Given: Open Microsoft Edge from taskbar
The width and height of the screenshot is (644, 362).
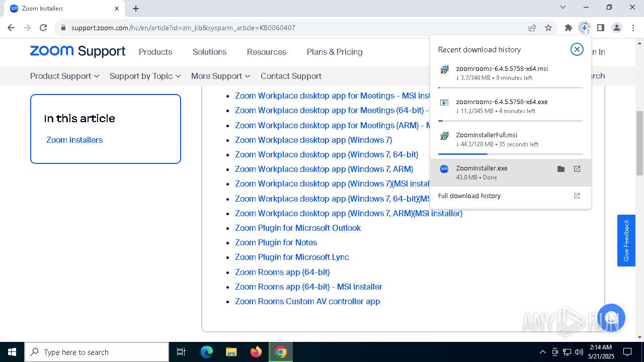Looking at the screenshot, I should (x=207, y=352).
